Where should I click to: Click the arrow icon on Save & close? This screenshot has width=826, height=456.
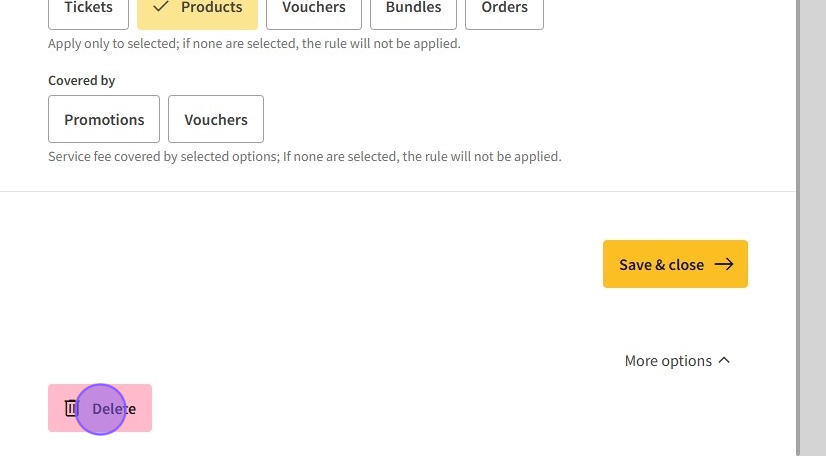coord(723,264)
